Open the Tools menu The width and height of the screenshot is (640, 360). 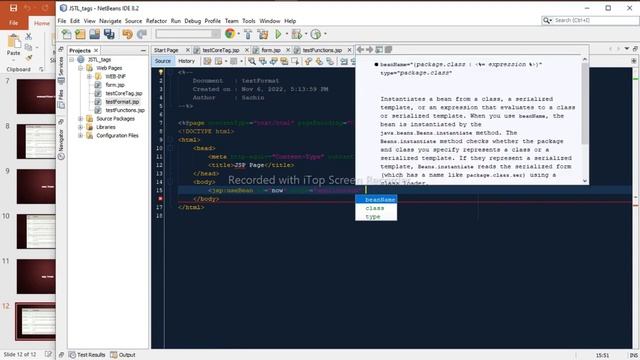tap(249, 21)
